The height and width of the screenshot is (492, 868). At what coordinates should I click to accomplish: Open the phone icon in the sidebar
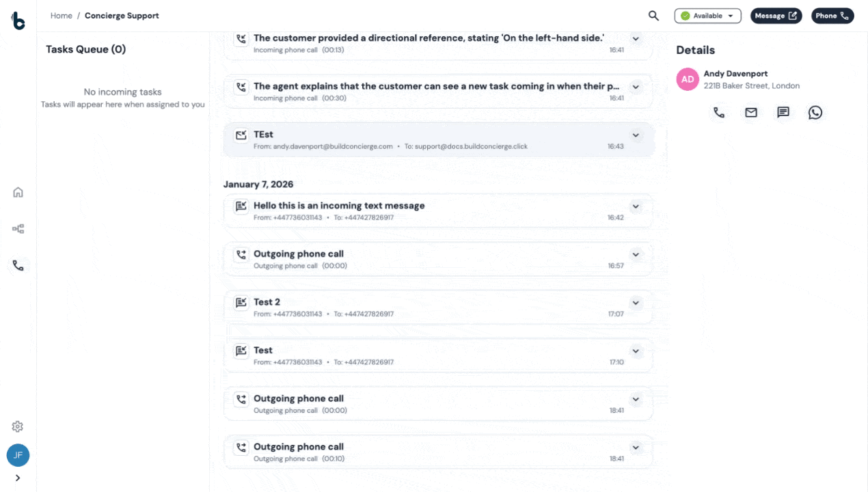[x=18, y=266]
